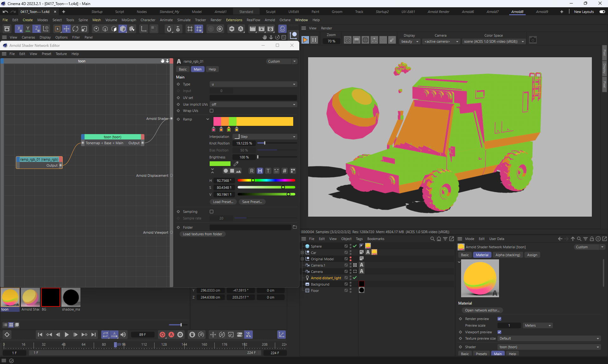Screen dimensions: 608x364
Task: Click the Load Preset... button
Action: [x=223, y=202]
